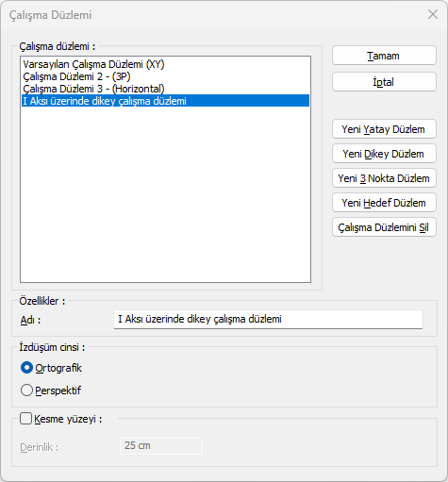Confirm with the Tamam button
This screenshot has width=448, height=482.
coord(384,56)
